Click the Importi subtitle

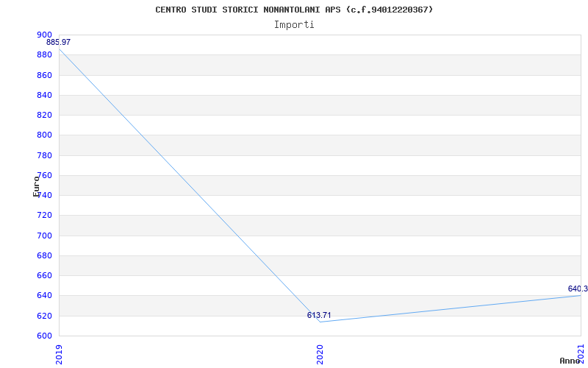pyautogui.click(x=294, y=25)
